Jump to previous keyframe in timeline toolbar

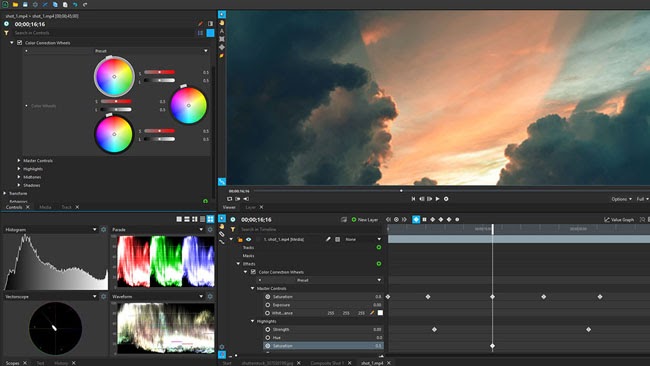(388, 220)
